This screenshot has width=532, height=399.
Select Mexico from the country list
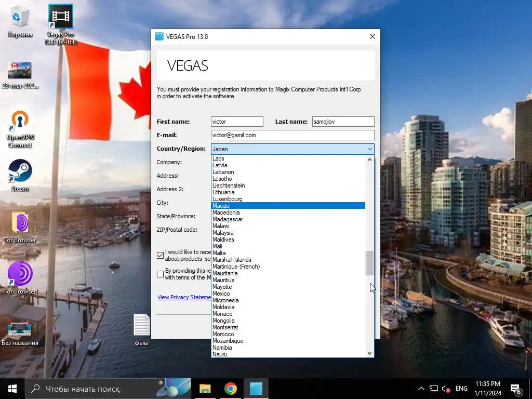[x=288, y=294]
